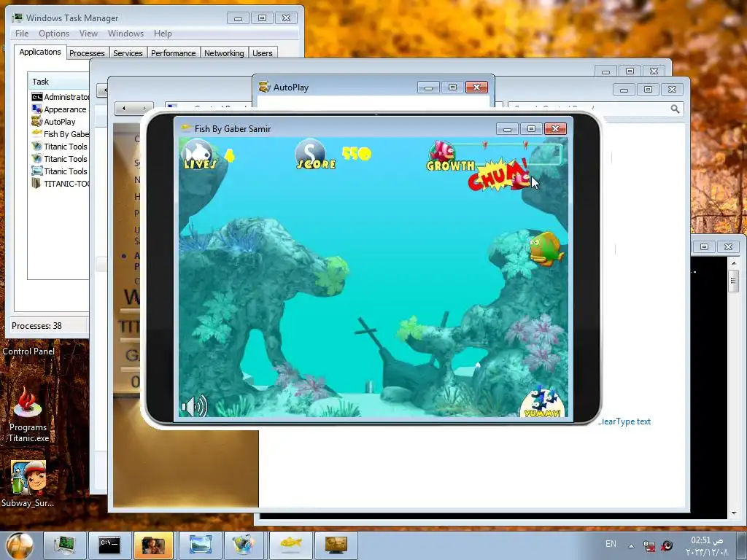This screenshot has height=560, width=747.
Task: Open Task Manager Windows menu
Action: [125, 34]
